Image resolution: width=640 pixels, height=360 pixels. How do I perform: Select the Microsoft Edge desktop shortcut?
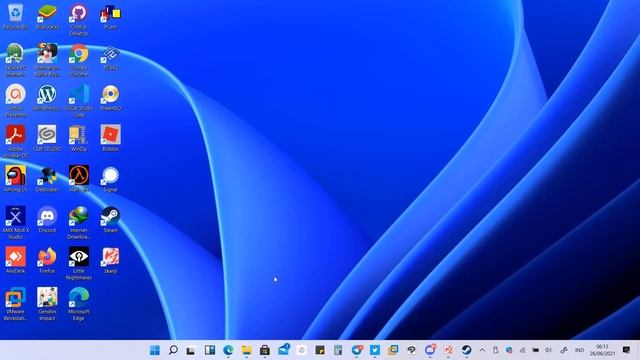point(79,304)
